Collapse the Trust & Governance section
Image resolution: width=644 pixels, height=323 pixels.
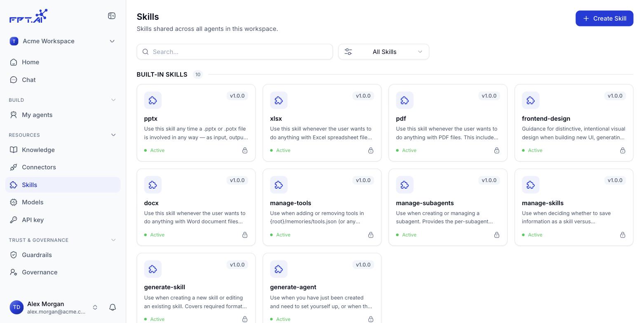click(113, 240)
